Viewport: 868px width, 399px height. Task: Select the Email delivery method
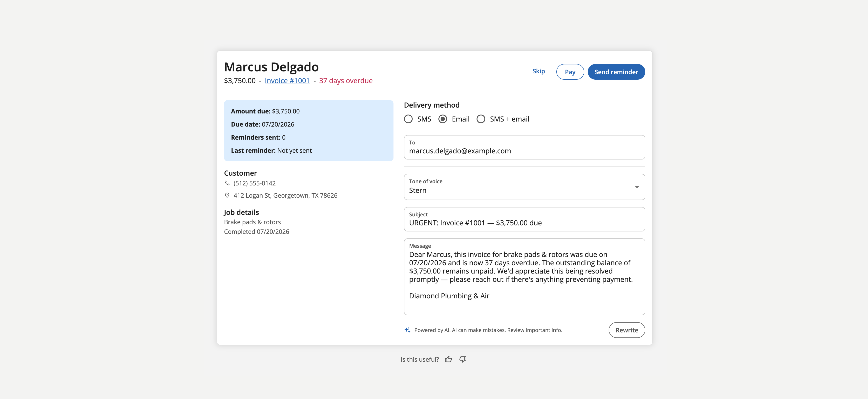(x=443, y=119)
